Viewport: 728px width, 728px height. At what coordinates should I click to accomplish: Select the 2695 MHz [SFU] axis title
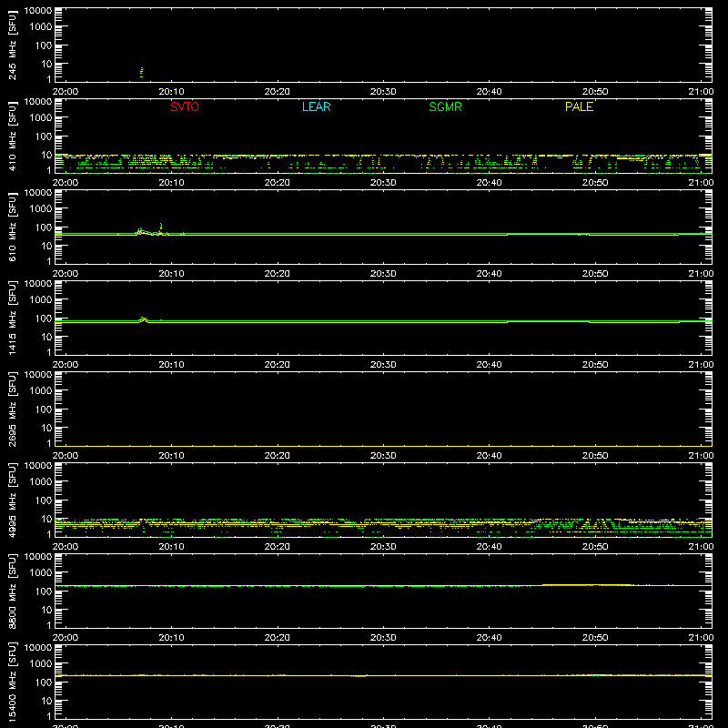[12, 409]
